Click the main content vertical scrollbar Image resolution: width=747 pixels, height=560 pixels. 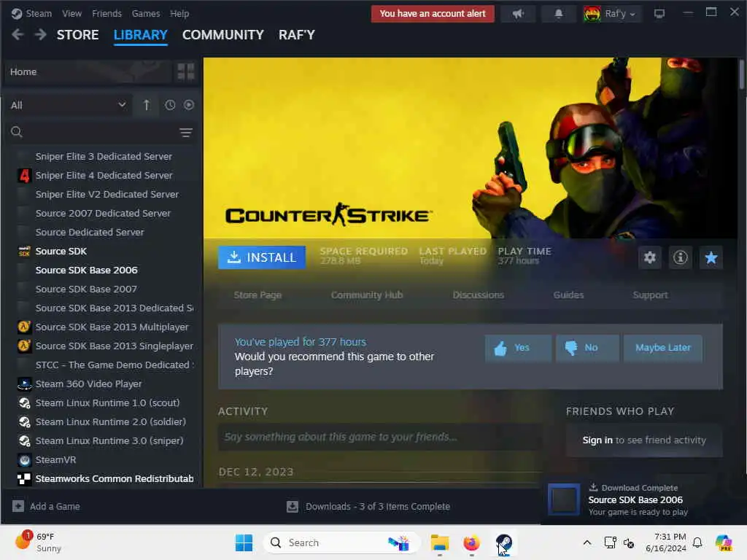(742, 74)
